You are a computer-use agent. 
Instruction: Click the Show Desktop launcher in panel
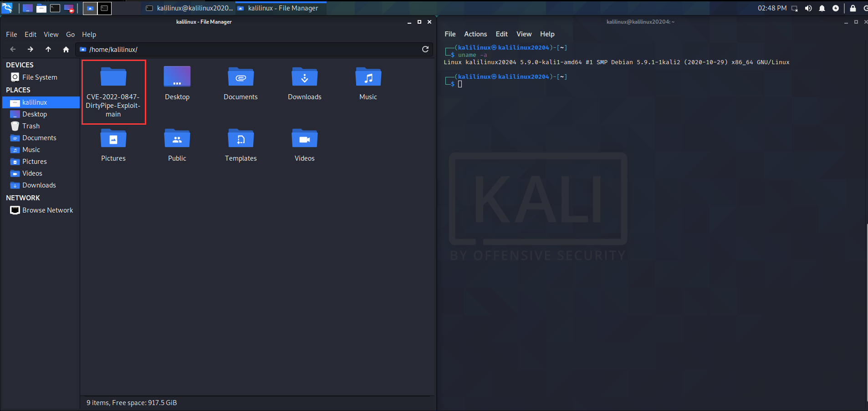[x=27, y=8]
